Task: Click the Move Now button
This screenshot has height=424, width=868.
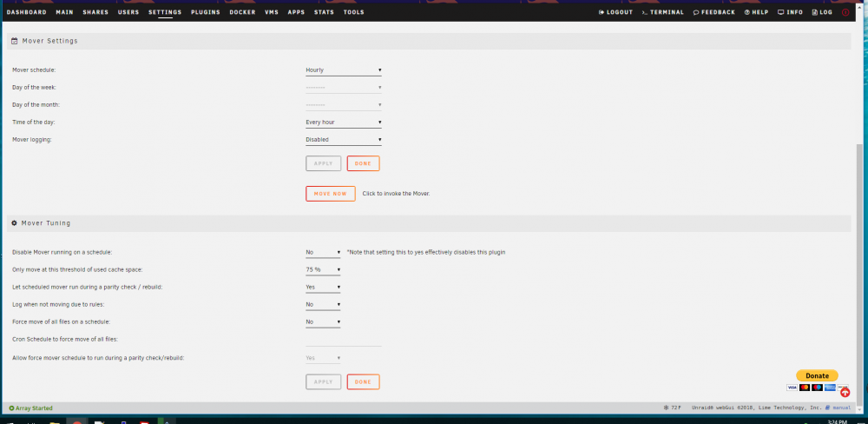Action: coord(331,194)
